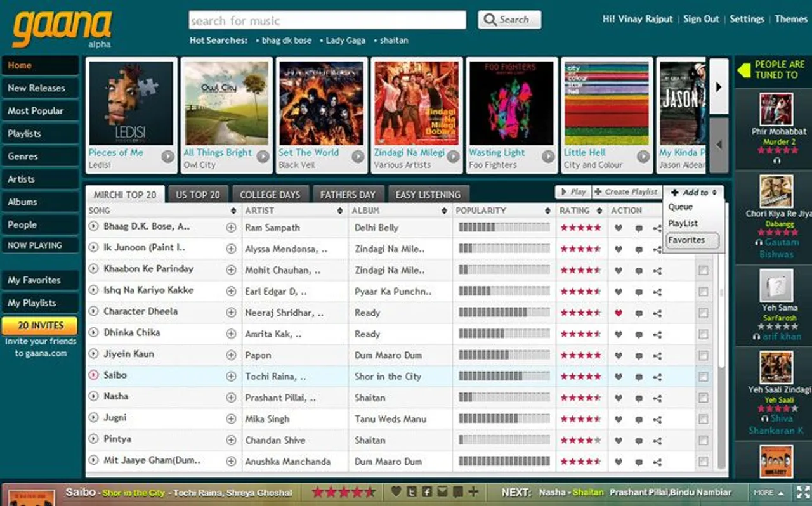Tick the Pintya row checkbox
This screenshot has width=812, height=506.
tap(703, 441)
